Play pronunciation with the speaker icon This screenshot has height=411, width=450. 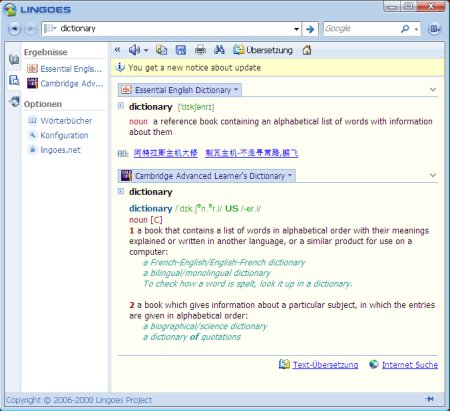(134, 50)
